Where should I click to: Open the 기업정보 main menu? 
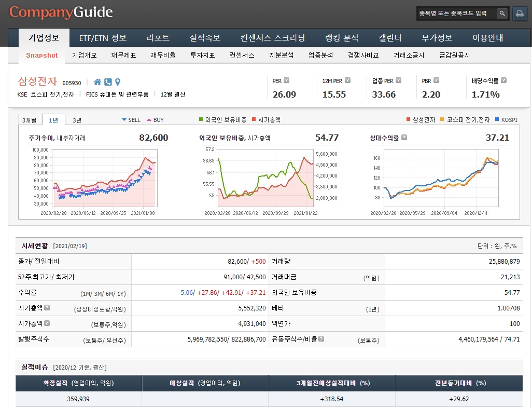point(44,38)
